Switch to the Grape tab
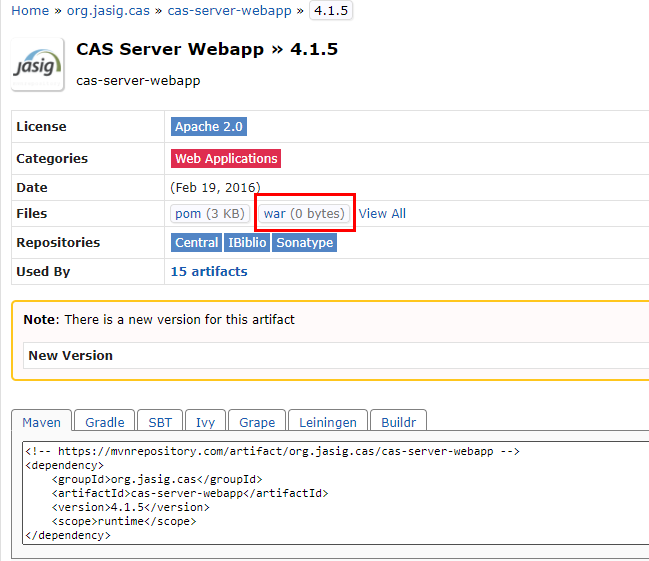 click(x=257, y=422)
